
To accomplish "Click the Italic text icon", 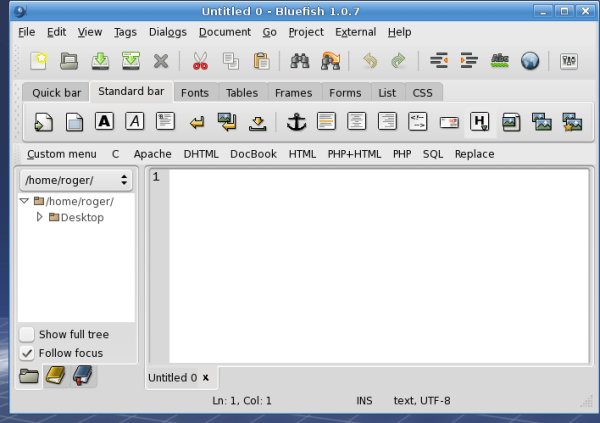I will click(135, 122).
